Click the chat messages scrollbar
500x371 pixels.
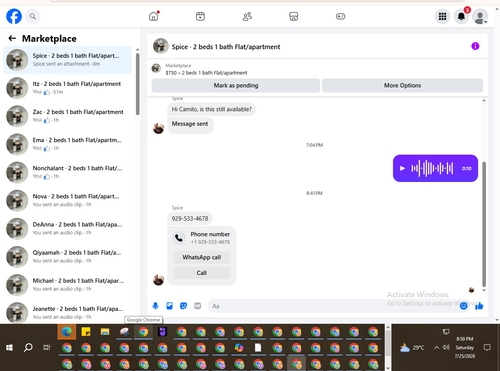click(484, 224)
